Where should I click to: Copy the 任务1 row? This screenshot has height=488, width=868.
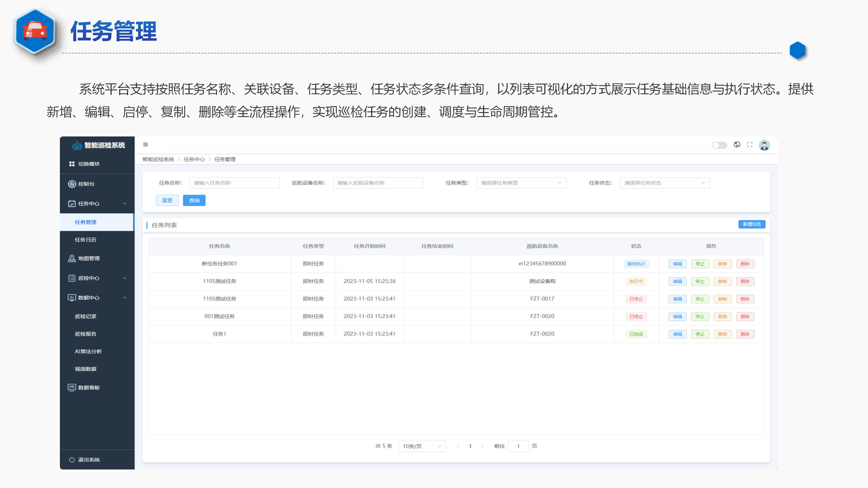pos(722,334)
